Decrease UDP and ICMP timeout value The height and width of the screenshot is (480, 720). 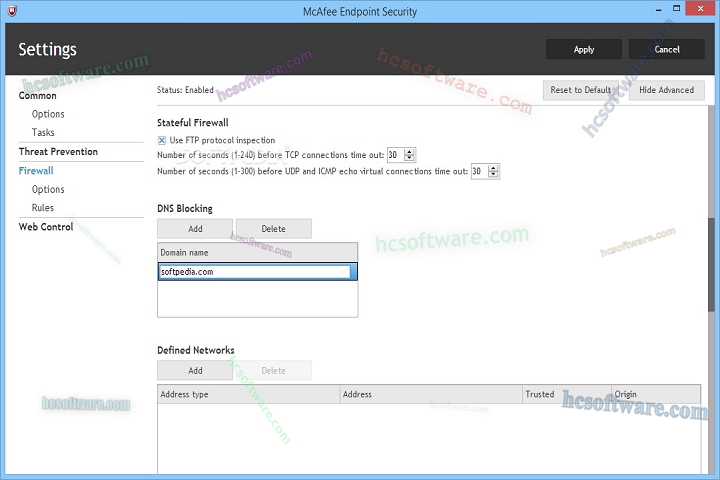[493, 175]
